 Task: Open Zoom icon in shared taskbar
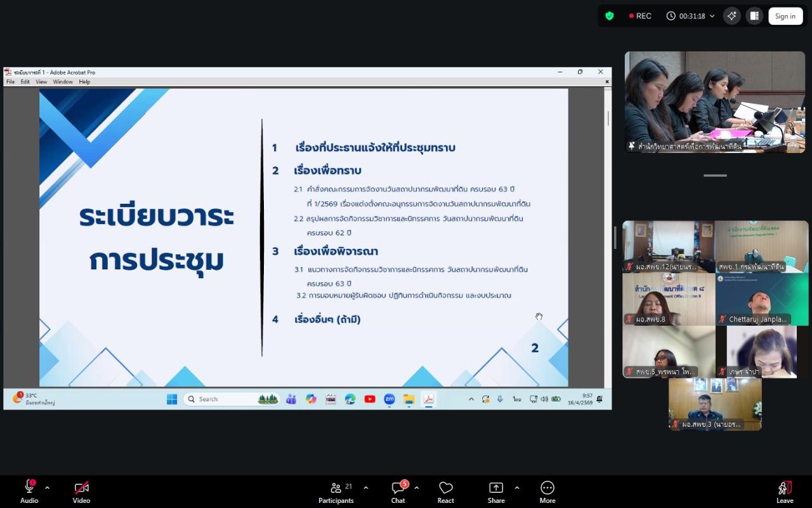(x=390, y=399)
